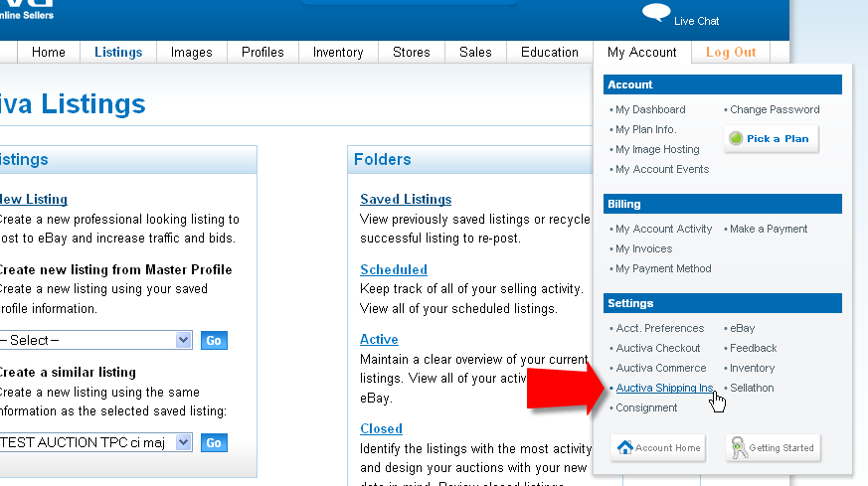Open the Education menu tab

(550, 52)
